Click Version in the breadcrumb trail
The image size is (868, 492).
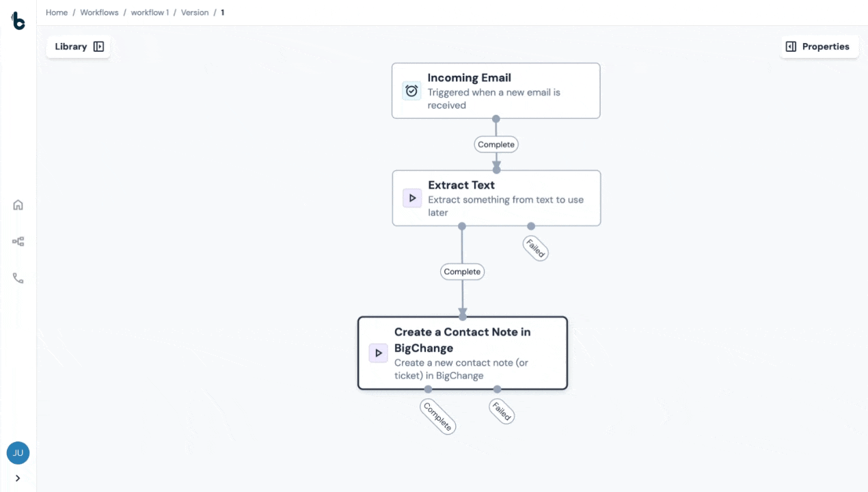(195, 12)
